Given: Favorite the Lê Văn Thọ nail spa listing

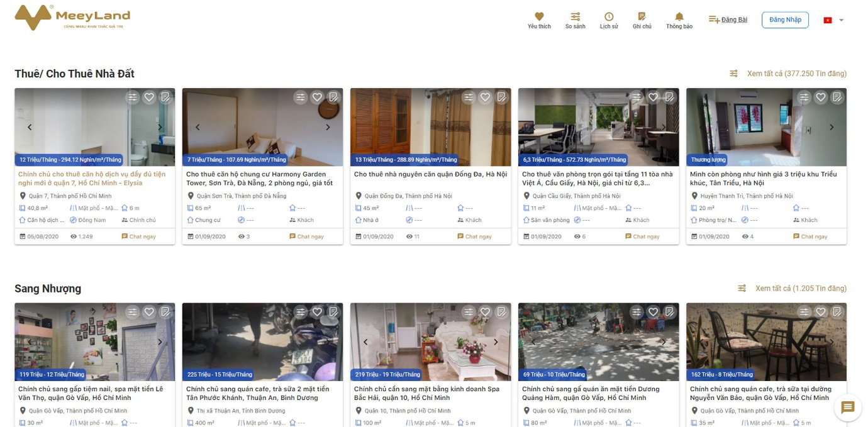Looking at the screenshot, I should (x=149, y=312).
